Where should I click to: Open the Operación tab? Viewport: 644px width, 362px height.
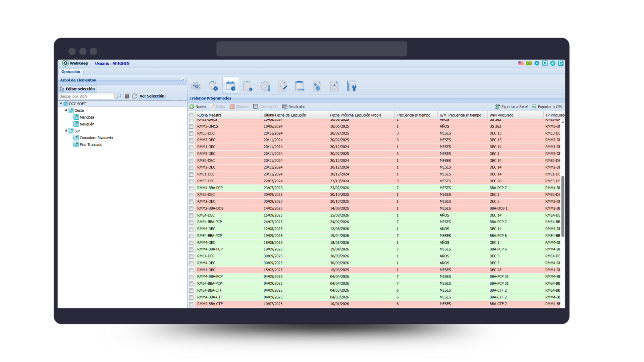[x=71, y=72]
